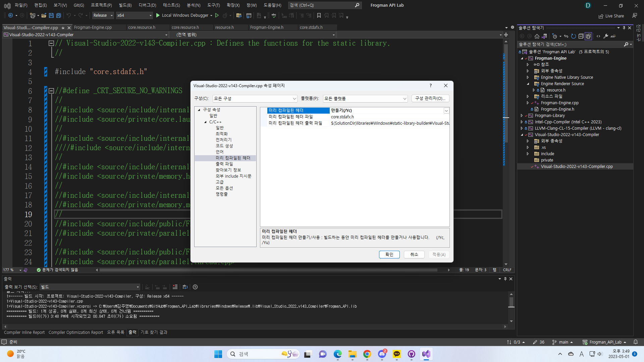The image size is (644, 362).
Task: Open dropdown arrow for 만들기(/Yc) value
Action: coord(446,111)
